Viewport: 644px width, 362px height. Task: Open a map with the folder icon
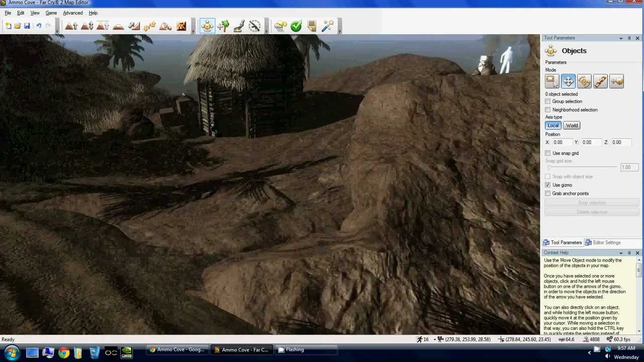[18, 26]
